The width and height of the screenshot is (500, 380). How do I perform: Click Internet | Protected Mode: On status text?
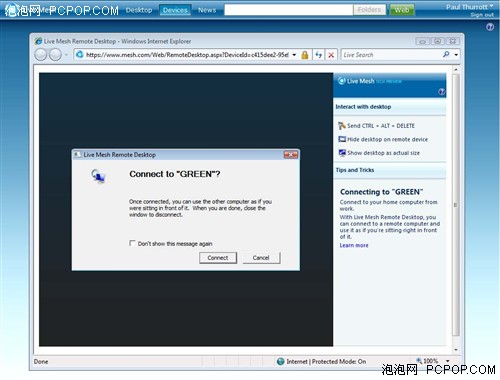pos(326,361)
